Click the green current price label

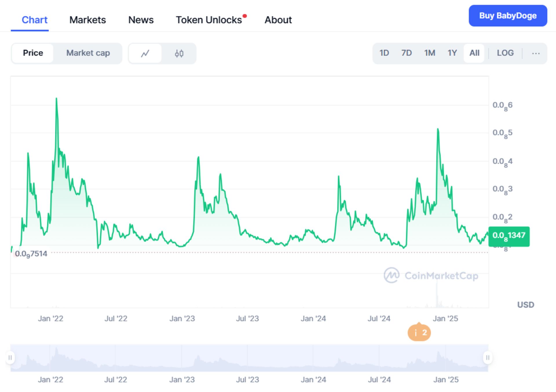(509, 236)
